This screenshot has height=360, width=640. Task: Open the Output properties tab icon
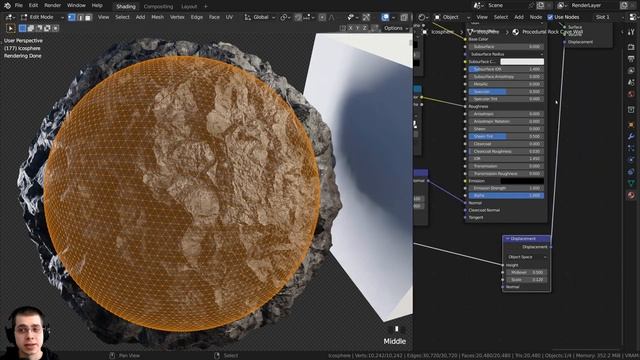[x=631, y=60]
